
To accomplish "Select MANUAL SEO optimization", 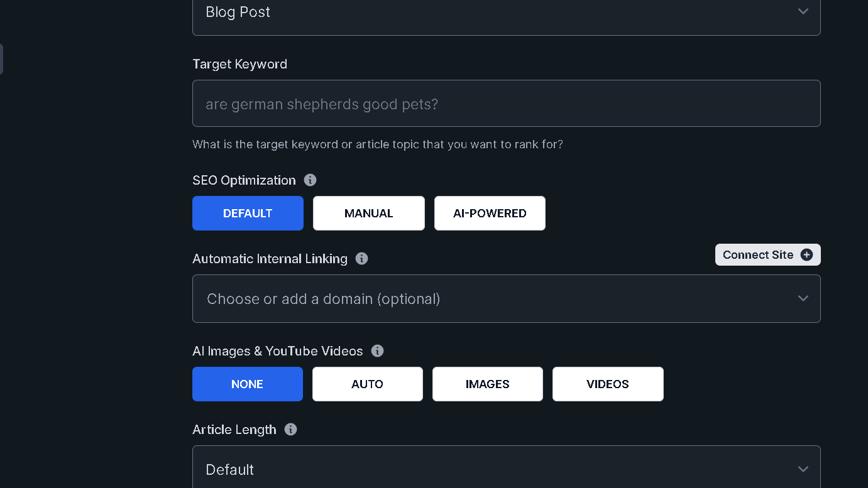I will [x=368, y=213].
